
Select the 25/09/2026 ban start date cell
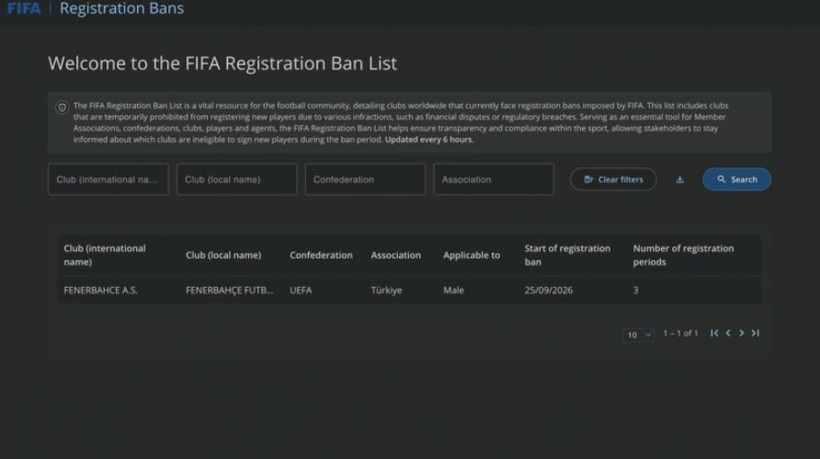pos(549,290)
